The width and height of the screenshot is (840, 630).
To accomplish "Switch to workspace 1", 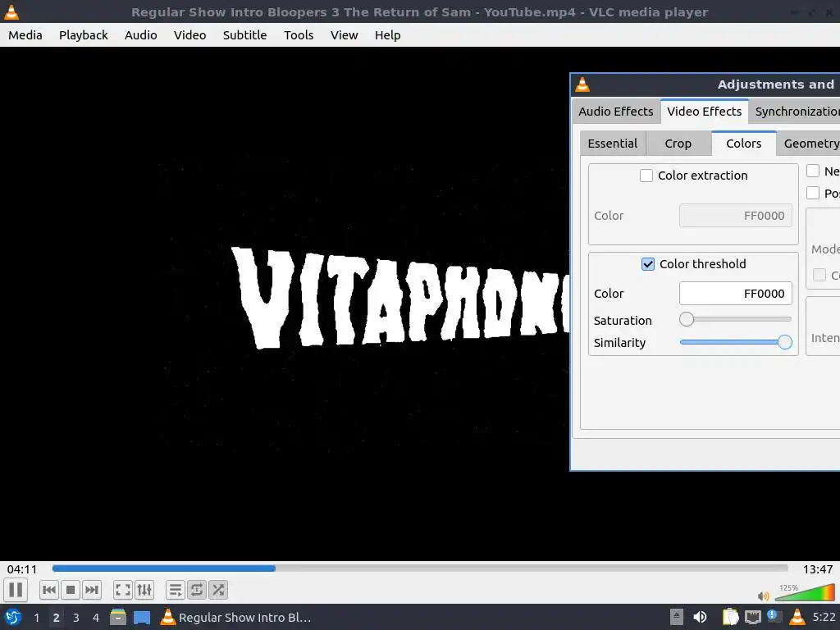I will [36, 618].
